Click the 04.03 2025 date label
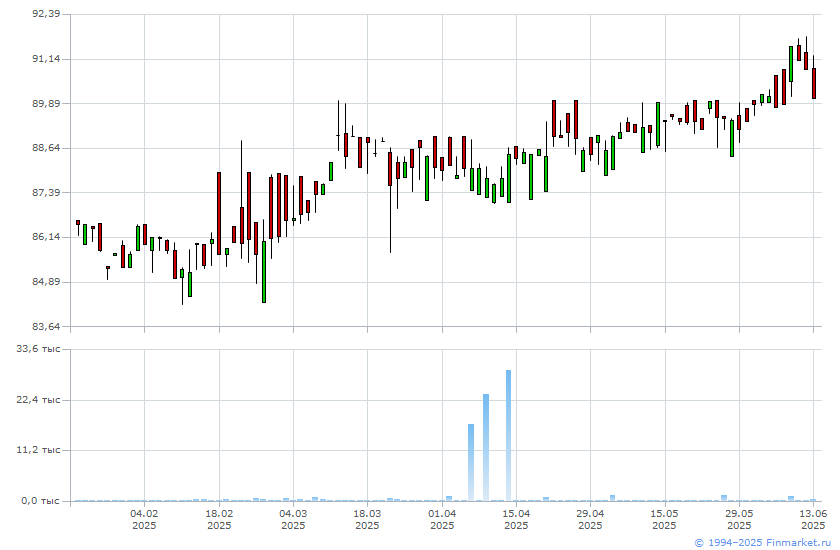This screenshot has height=550, width=840. tap(293, 519)
